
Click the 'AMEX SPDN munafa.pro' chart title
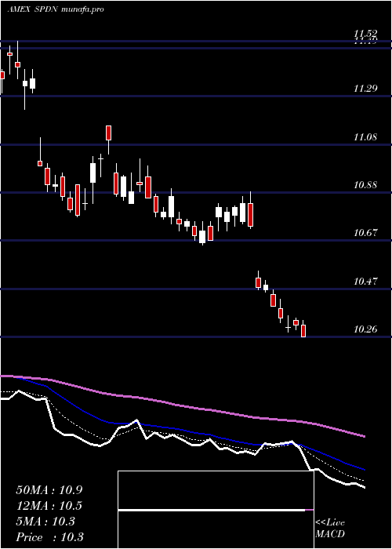tap(56, 9)
